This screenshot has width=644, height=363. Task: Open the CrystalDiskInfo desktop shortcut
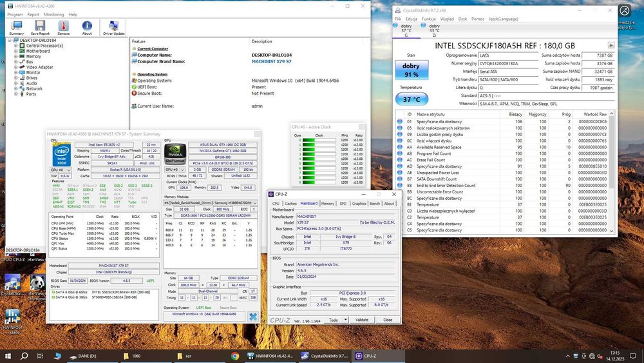(x=12, y=284)
